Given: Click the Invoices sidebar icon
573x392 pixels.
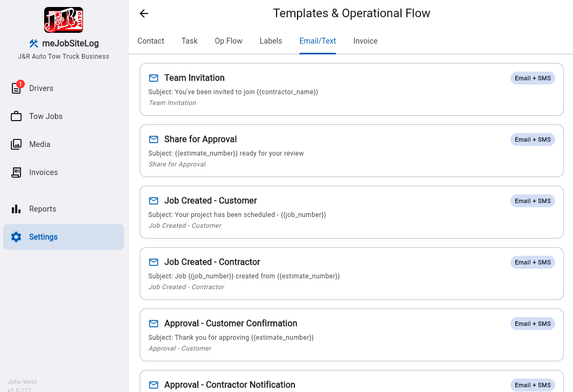Looking at the screenshot, I should tap(16, 172).
